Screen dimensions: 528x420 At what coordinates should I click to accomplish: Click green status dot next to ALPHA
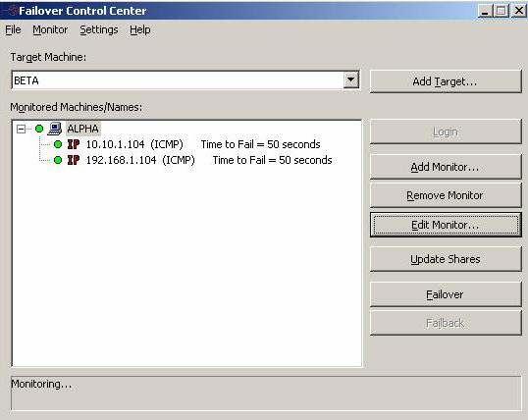click(39, 129)
